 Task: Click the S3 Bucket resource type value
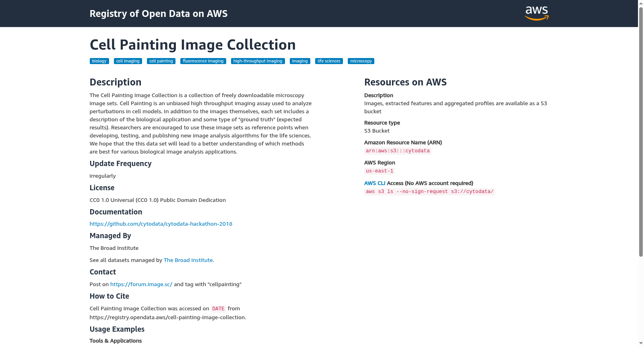(x=377, y=131)
